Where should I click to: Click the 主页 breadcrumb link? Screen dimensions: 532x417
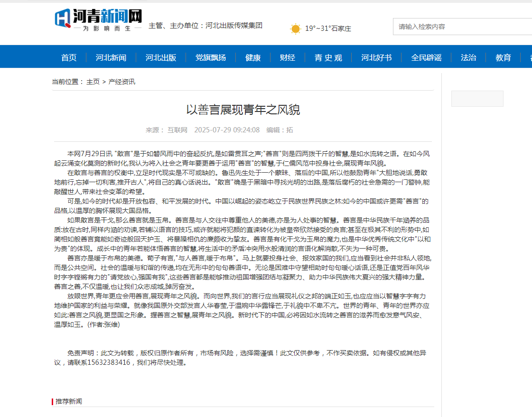coord(93,82)
